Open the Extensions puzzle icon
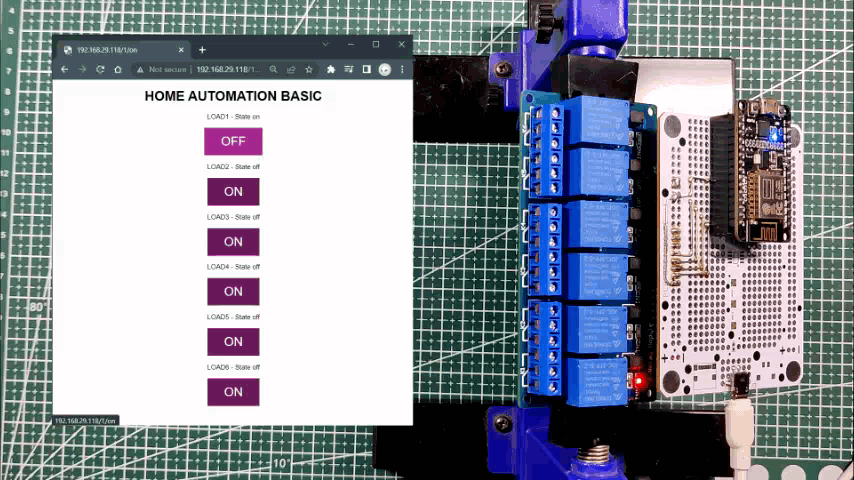This screenshot has height=480, width=854. 331,70
